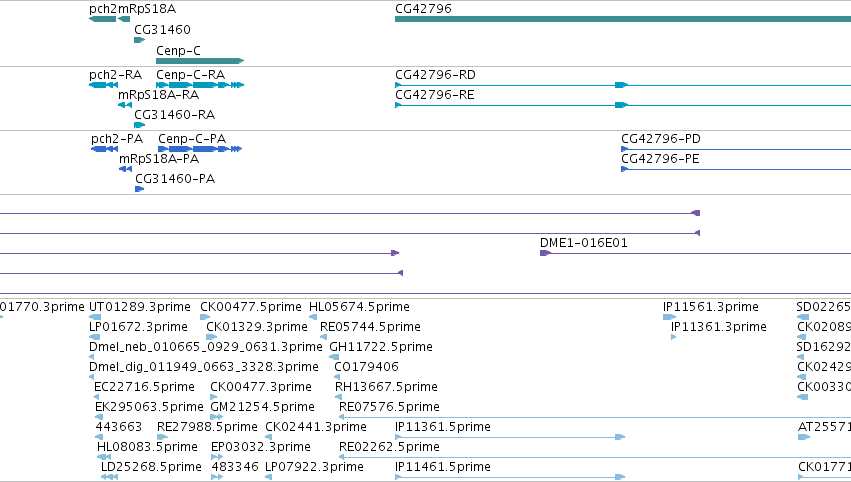Select the Cenp-C gene bar

click(200, 61)
